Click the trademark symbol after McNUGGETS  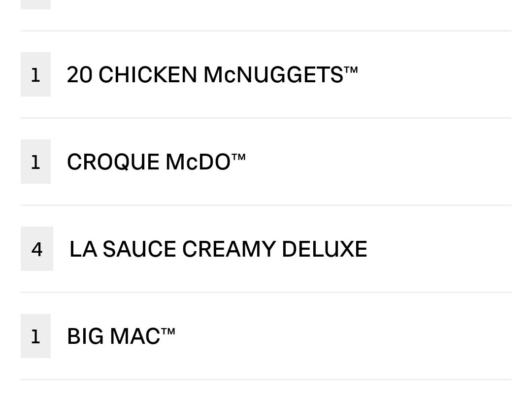(351, 69)
